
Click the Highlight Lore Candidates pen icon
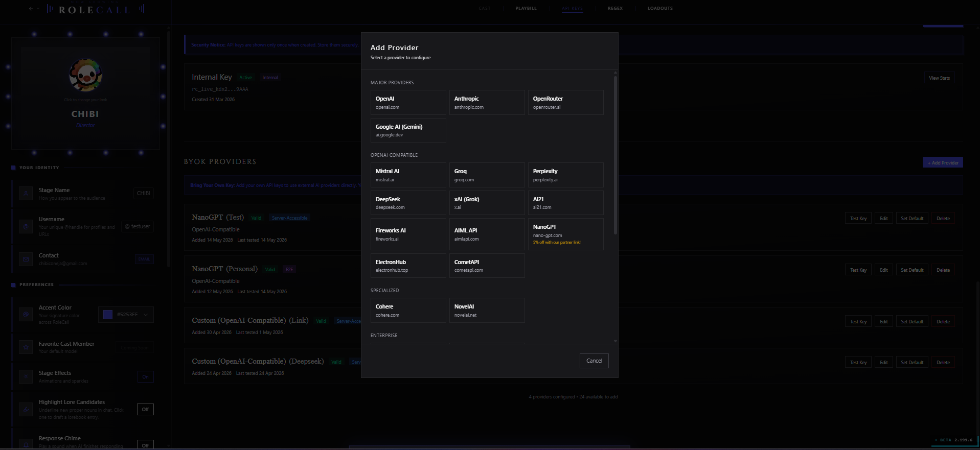pos(26,409)
